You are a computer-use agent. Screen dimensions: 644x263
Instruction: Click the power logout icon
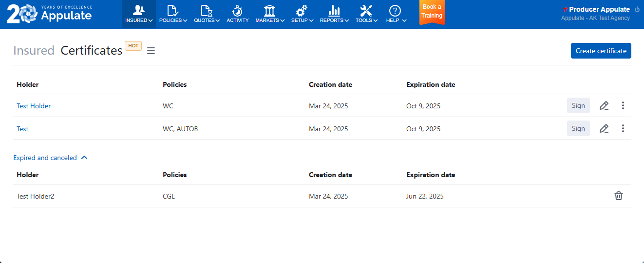pos(637,9)
